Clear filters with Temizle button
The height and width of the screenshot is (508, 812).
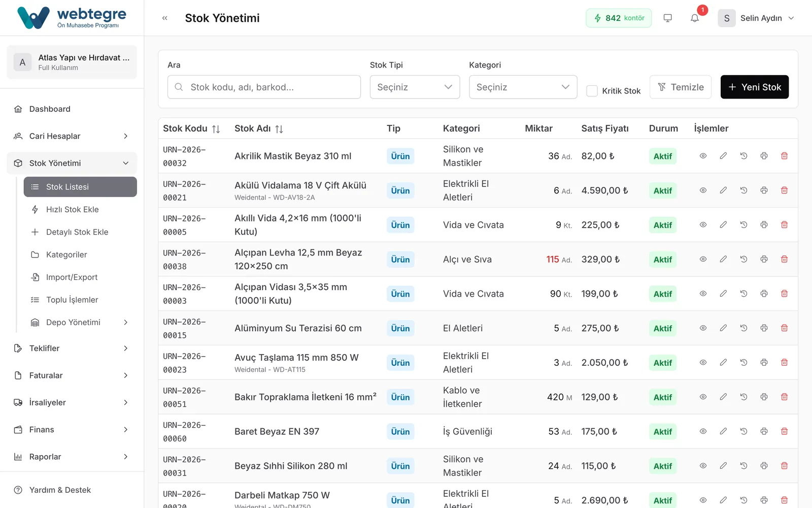(x=681, y=87)
